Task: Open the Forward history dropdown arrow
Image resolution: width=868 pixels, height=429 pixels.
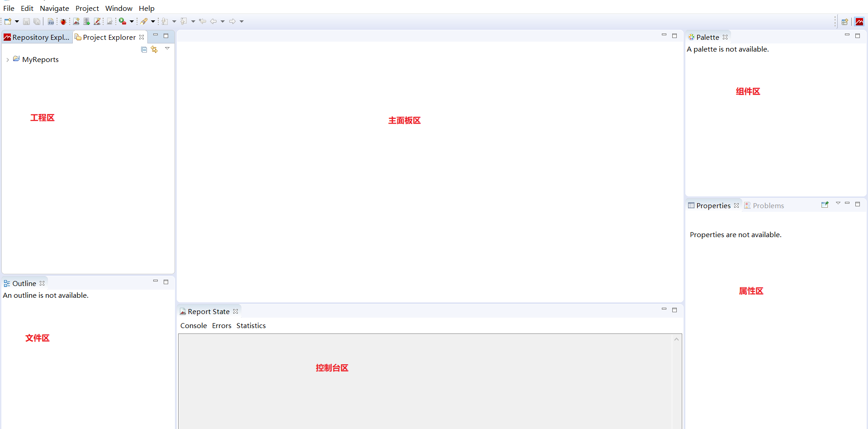Action: [241, 21]
